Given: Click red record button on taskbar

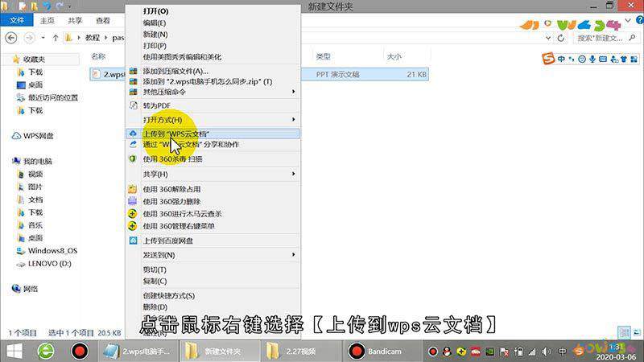Looking at the screenshot, I should (x=79, y=352).
